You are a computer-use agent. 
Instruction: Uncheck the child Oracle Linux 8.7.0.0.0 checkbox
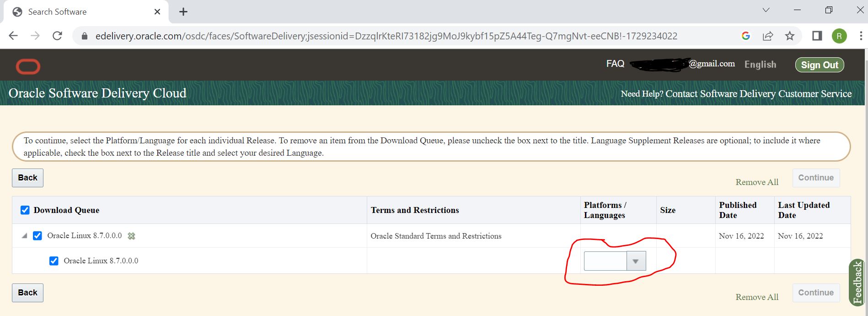click(x=54, y=261)
